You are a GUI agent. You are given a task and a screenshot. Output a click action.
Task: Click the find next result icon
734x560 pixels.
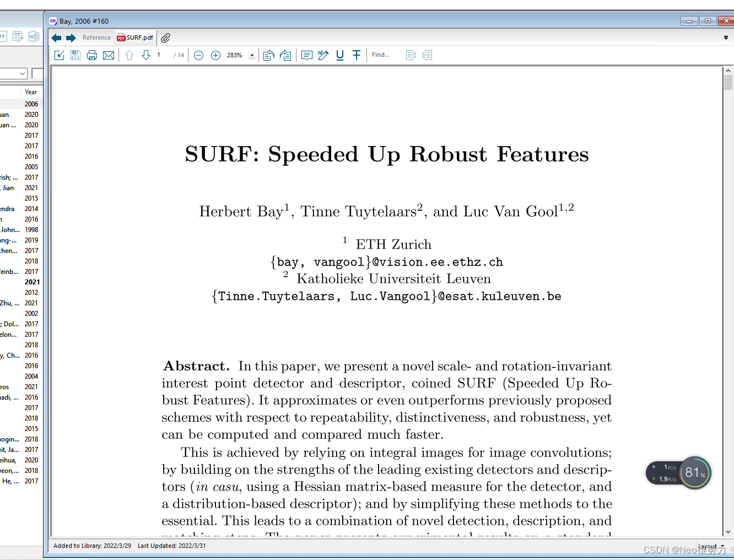[x=427, y=55]
